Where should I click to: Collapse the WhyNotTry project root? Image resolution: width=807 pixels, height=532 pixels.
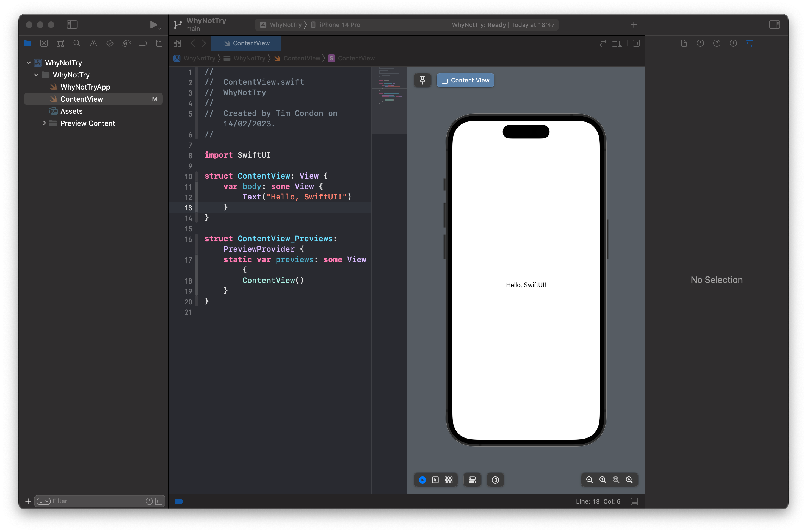pyautogui.click(x=29, y=63)
